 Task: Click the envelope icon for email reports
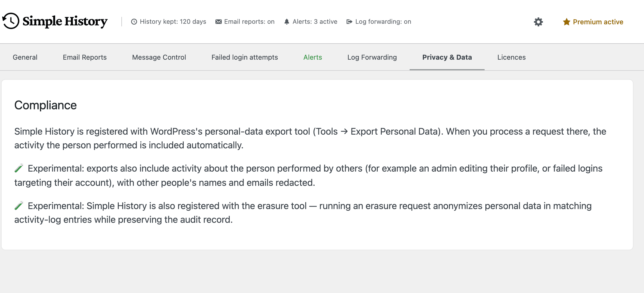(x=219, y=22)
